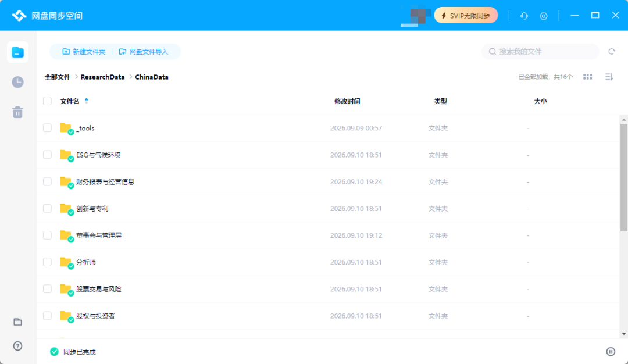
Task: Click the app logo in title bar
Action: click(x=19, y=16)
